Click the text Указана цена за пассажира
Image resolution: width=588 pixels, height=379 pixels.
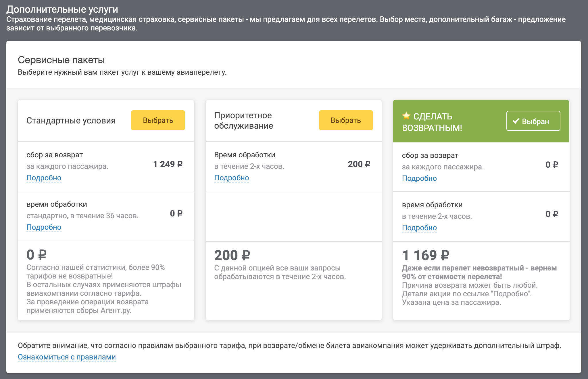(451, 302)
